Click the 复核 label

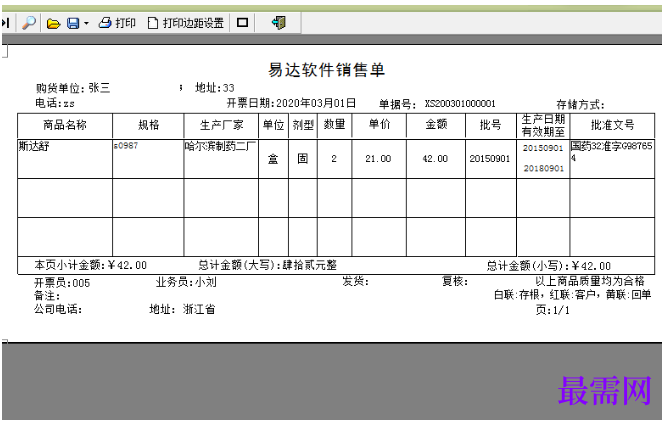pyautogui.click(x=455, y=281)
